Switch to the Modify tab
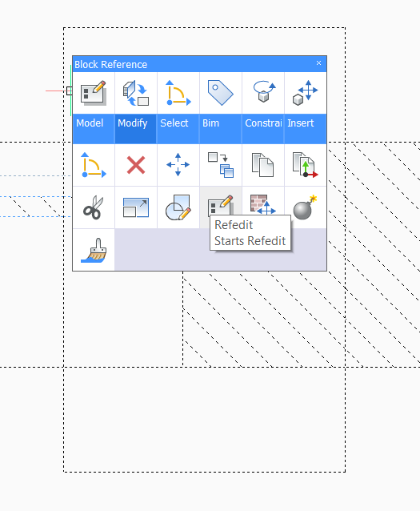Viewport: 420px width, 511px height. pos(136,108)
